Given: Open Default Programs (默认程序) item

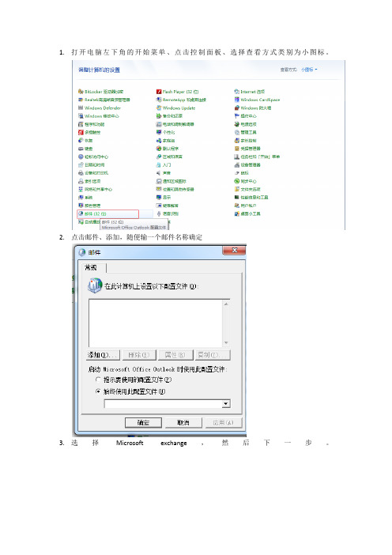Looking at the screenshot, I should coord(168,149).
